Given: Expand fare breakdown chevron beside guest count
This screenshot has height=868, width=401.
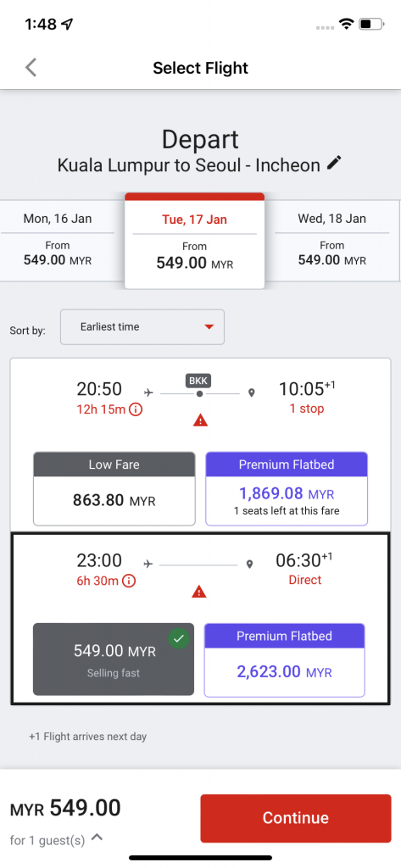Looking at the screenshot, I should click(x=97, y=837).
